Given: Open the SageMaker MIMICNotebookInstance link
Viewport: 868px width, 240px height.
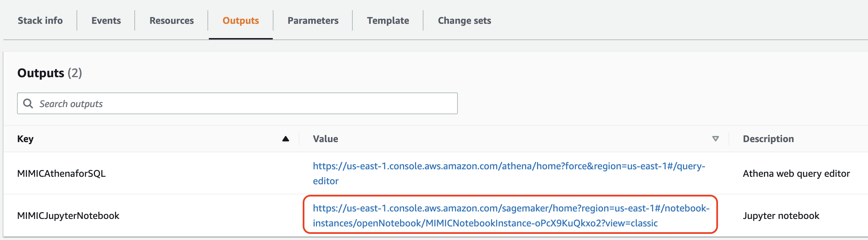Looking at the screenshot, I should [x=511, y=208].
